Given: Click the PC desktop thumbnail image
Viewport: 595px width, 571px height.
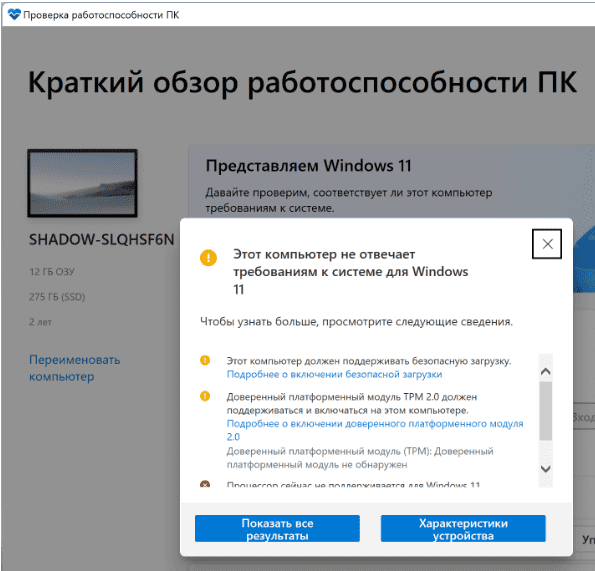Looking at the screenshot, I should pyautogui.click(x=82, y=183).
